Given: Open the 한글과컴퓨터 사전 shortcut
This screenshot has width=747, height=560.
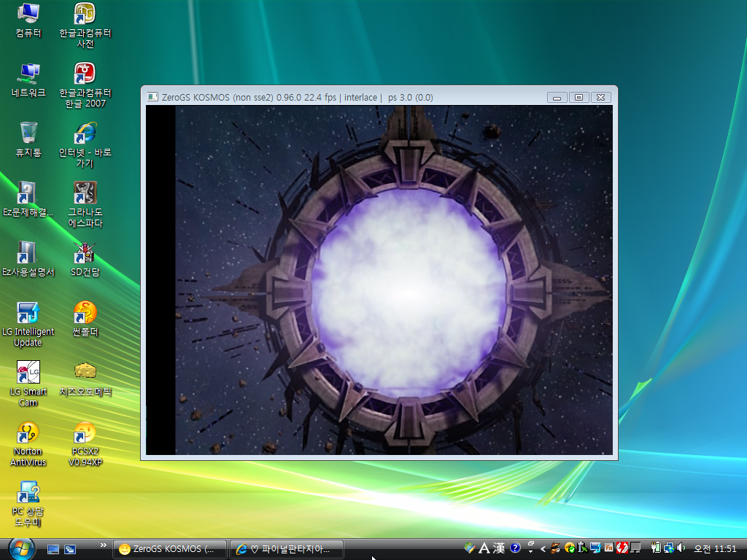Looking at the screenshot, I should pos(85,26).
